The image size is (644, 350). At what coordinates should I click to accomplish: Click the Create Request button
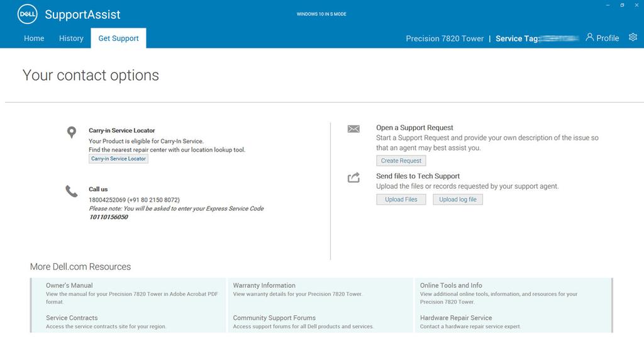401,161
